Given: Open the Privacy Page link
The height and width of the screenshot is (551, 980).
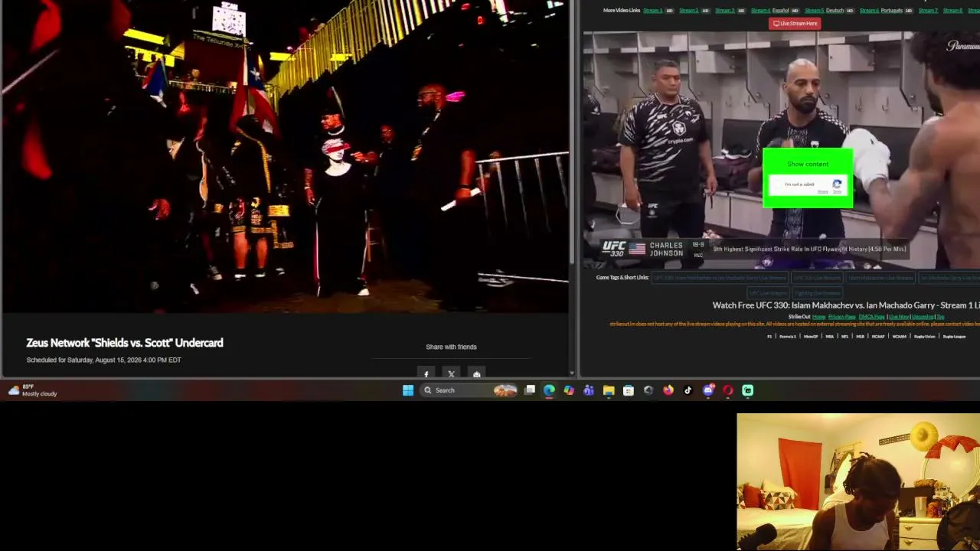Looking at the screenshot, I should click(x=841, y=317).
